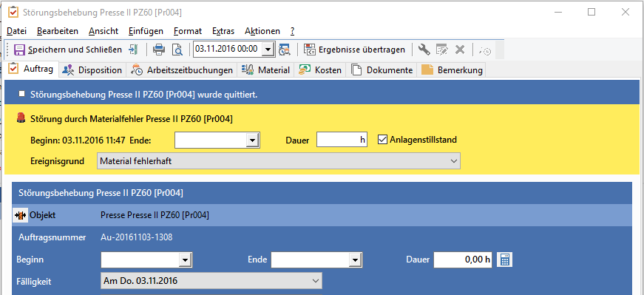
Task: Open the toolbar date dropdown 03.11.2016 00:00
Action: click(268, 50)
